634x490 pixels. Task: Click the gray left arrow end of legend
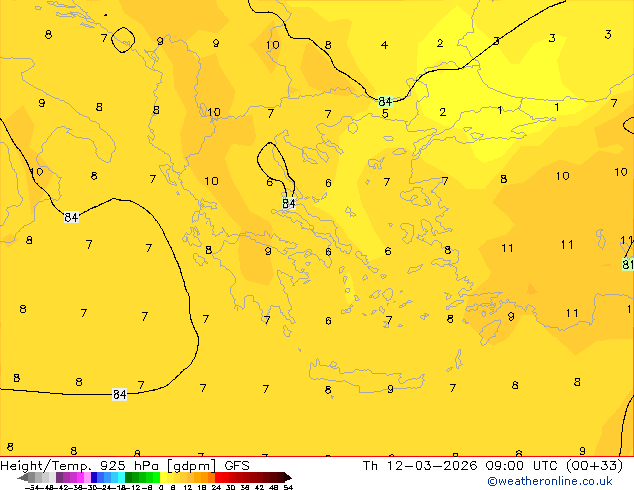(x=23, y=477)
